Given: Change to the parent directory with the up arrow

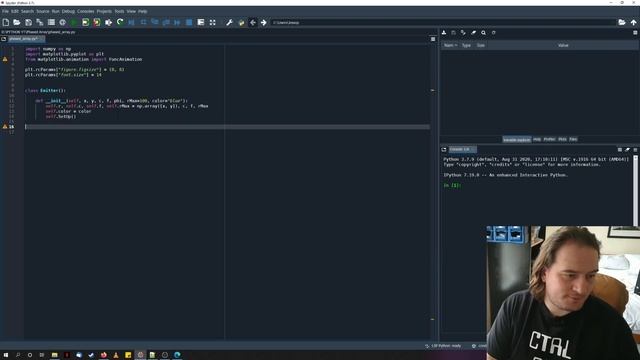Looking at the screenshot, I should tap(633, 22).
